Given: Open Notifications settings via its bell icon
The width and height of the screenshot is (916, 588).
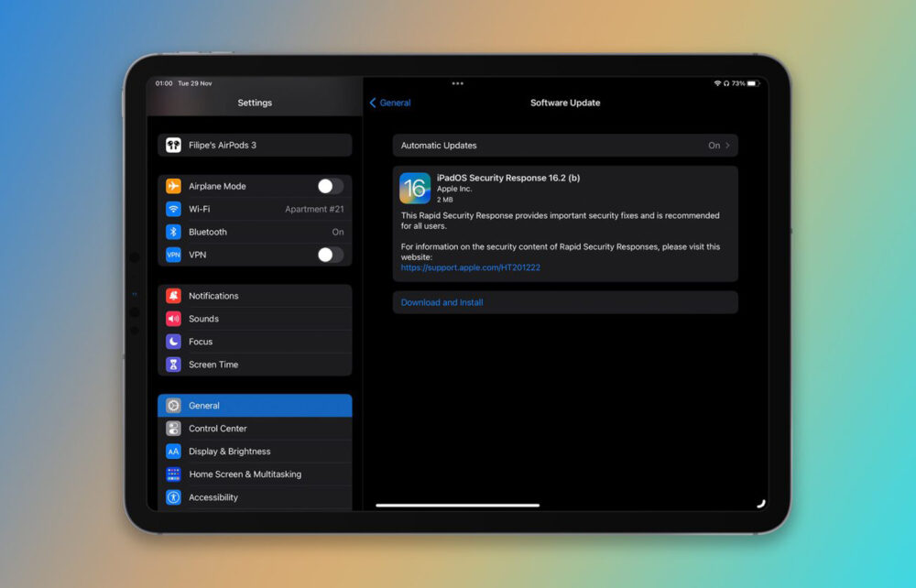Looking at the screenshot, I should [172, 295].
